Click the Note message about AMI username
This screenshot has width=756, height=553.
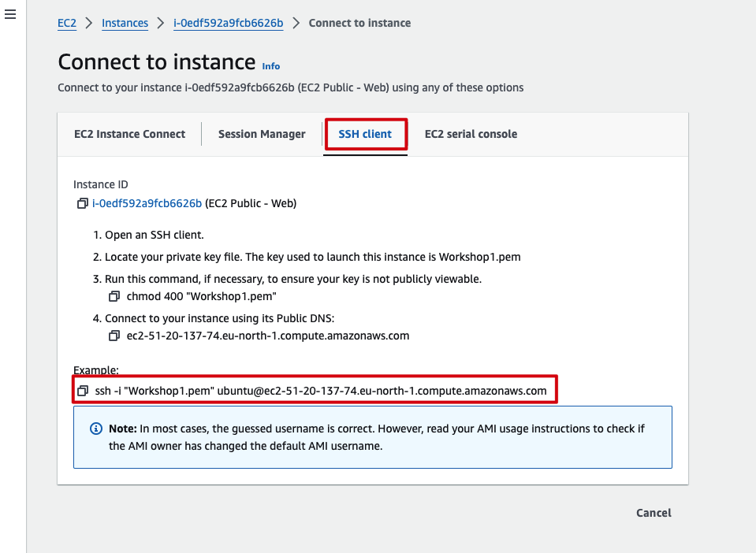coord(377,437)
